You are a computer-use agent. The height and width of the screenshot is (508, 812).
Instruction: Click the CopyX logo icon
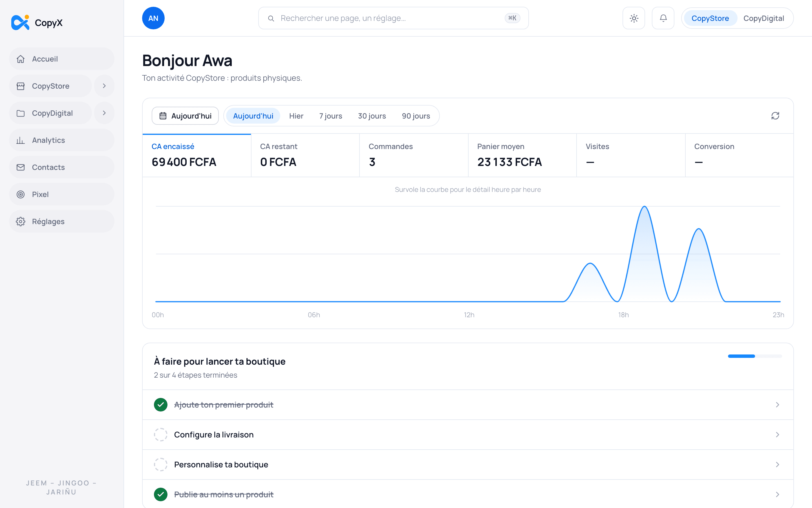[20, 23]
